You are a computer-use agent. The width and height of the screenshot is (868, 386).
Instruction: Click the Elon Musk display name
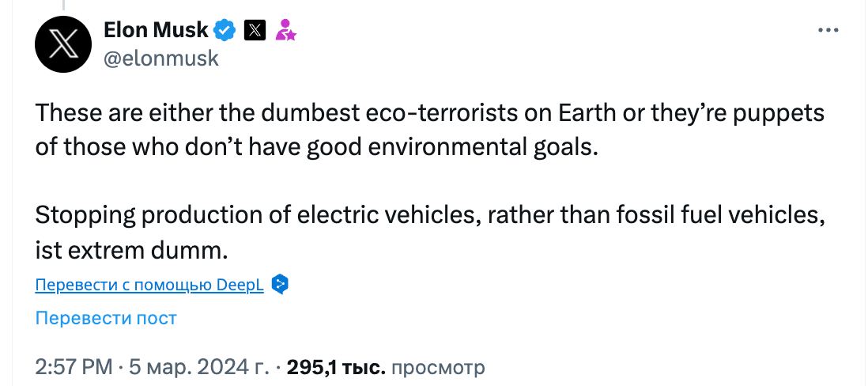(156, 30)
